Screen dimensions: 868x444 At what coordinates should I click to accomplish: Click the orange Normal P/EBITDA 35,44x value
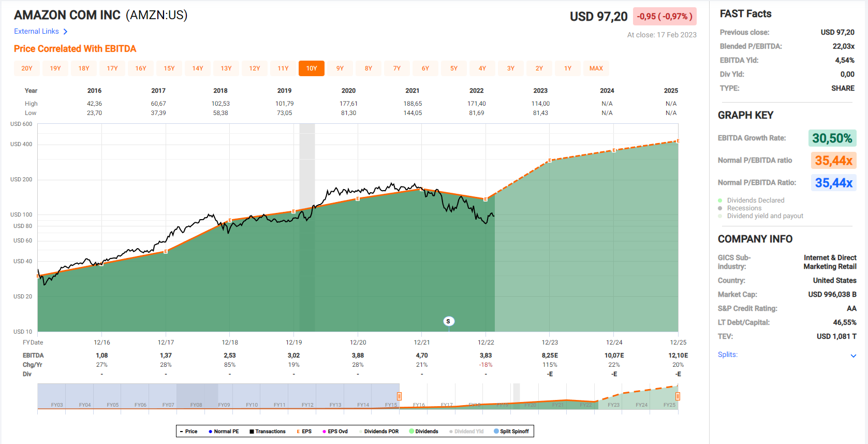[x=833, y=161]
